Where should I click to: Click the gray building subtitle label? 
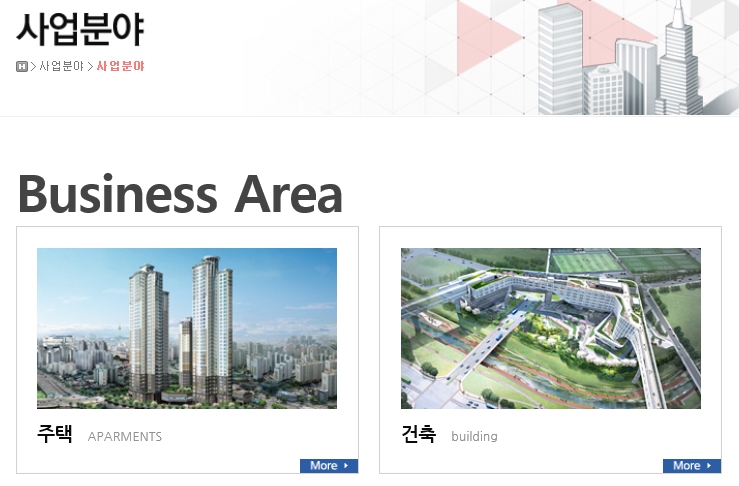click(x=474, y=437)
